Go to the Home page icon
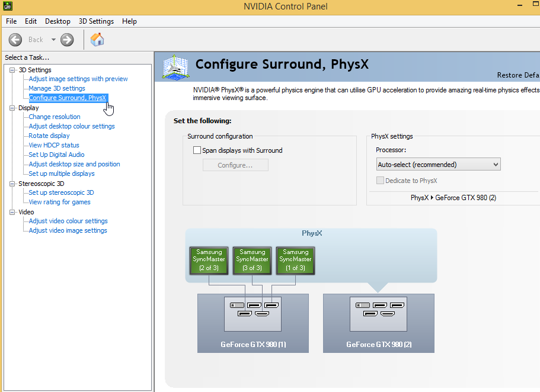Image resolution: width=540 pixels, height=392 pixels. (97, 40)
